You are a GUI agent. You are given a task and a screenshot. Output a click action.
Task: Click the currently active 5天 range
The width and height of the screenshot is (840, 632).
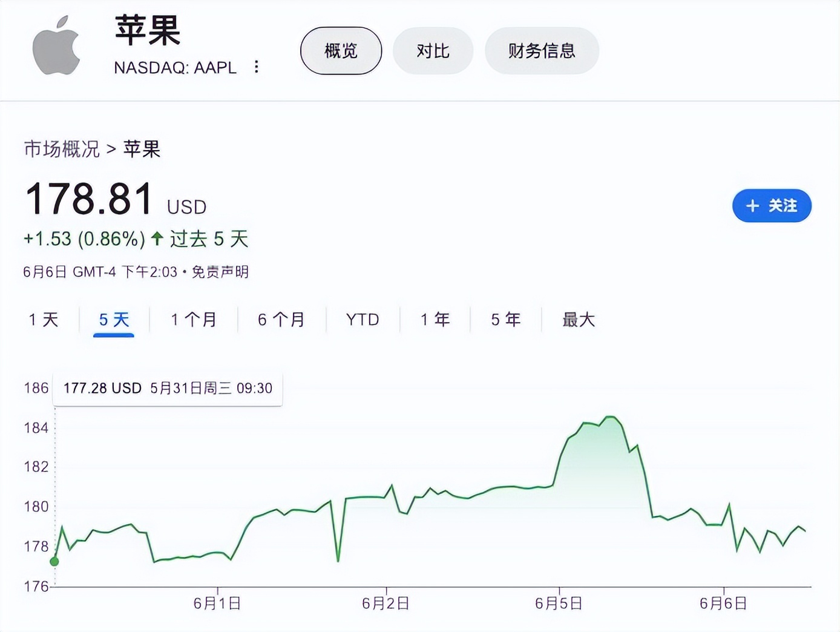coord(112,320)
